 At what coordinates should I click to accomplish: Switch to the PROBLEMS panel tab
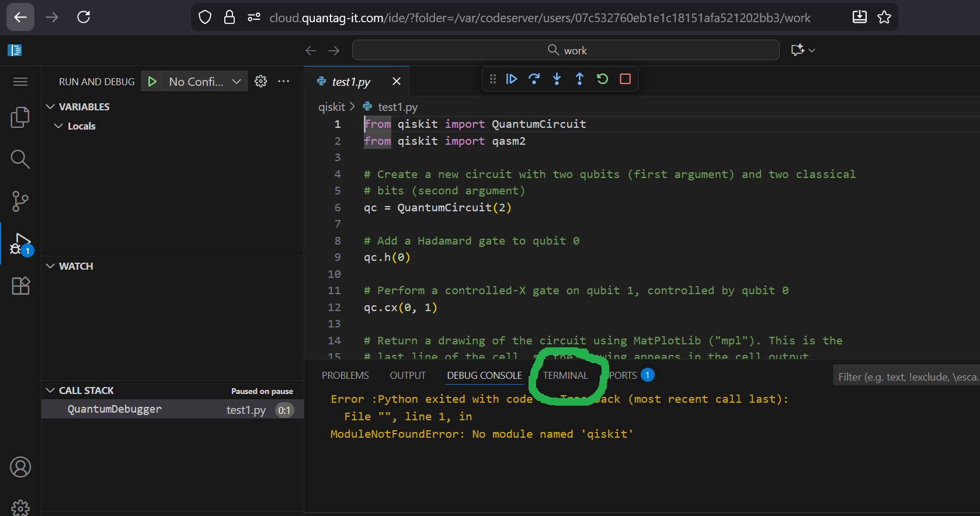345,375
